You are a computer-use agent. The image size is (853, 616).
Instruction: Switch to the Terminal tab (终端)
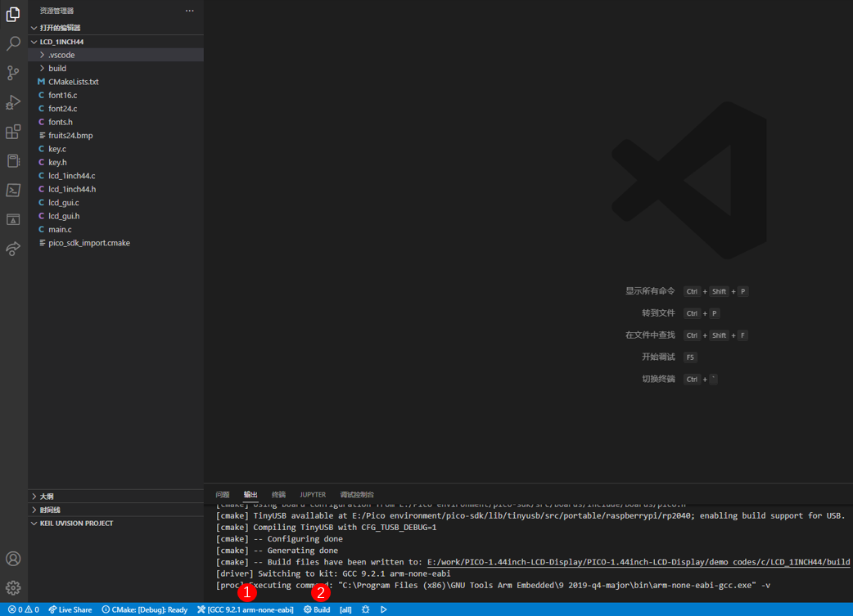[x=278, y=495]
